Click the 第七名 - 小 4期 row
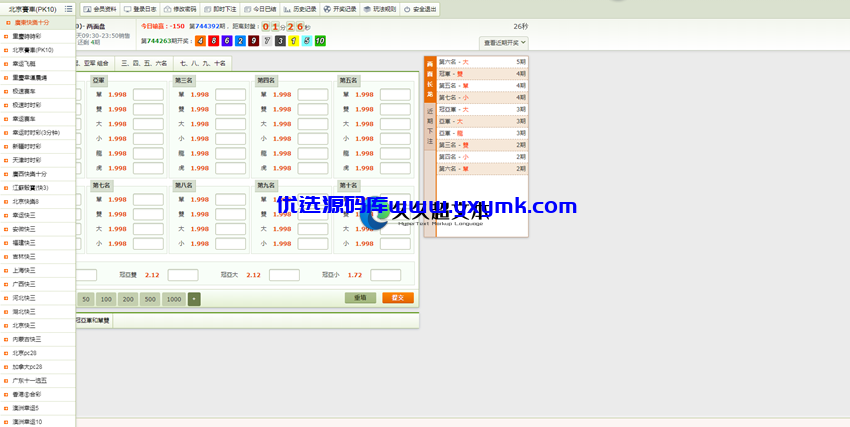Image resolution: width=850 pixels, height=427 pixels. click(x=482, y=98)
